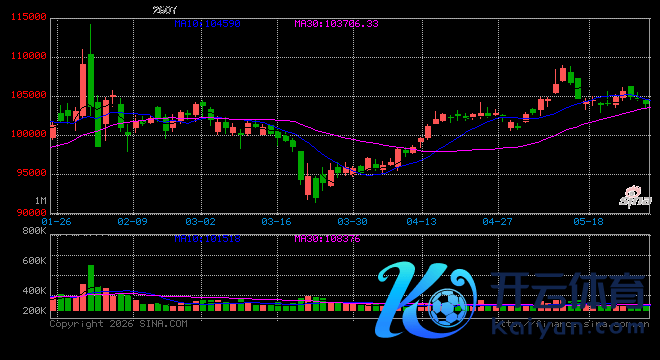Click the 04-13 date label
The image size is (660, 360).
(421, 221)
